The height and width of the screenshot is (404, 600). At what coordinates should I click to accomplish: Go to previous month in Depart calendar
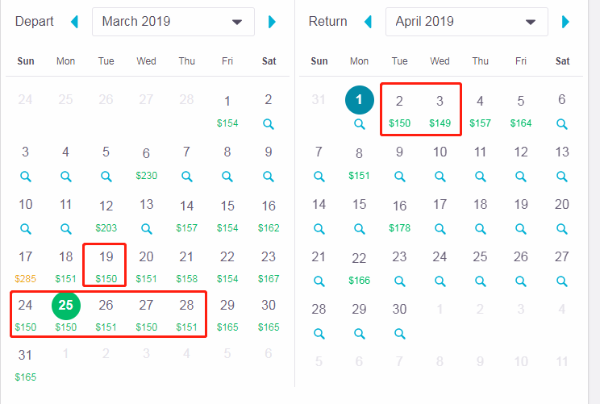[x=75, y=22]
